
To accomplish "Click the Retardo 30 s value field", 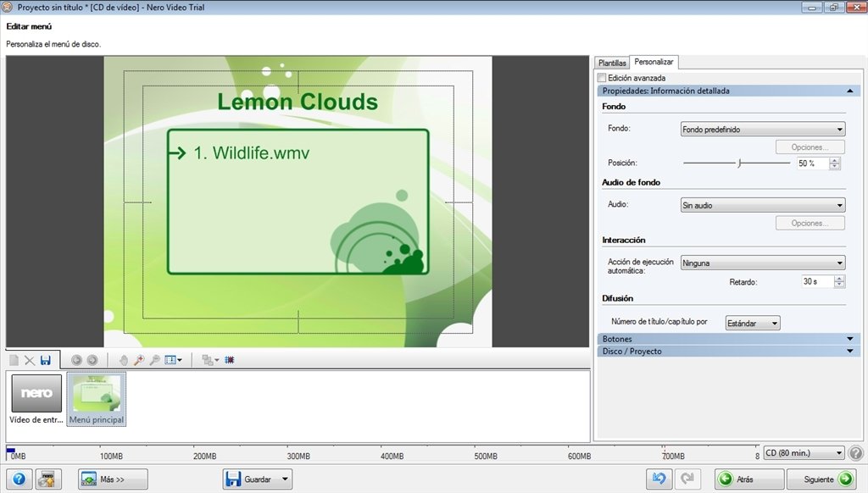I will pyautogui.click(x=817, y=281).
